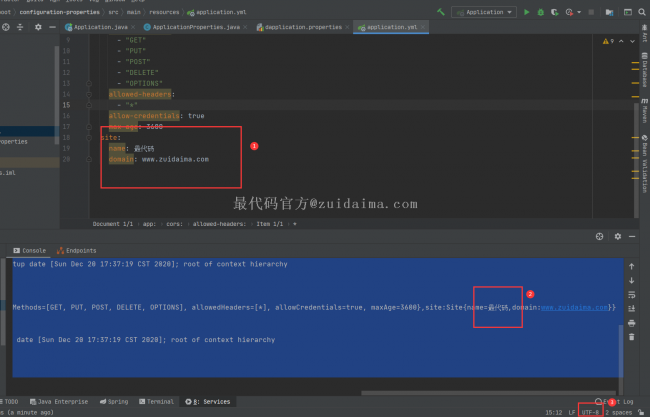Jump to next highlighted warning arrow
Image resolution: width=650 pixels, height=417 pixels.
(x=632, y=43)
